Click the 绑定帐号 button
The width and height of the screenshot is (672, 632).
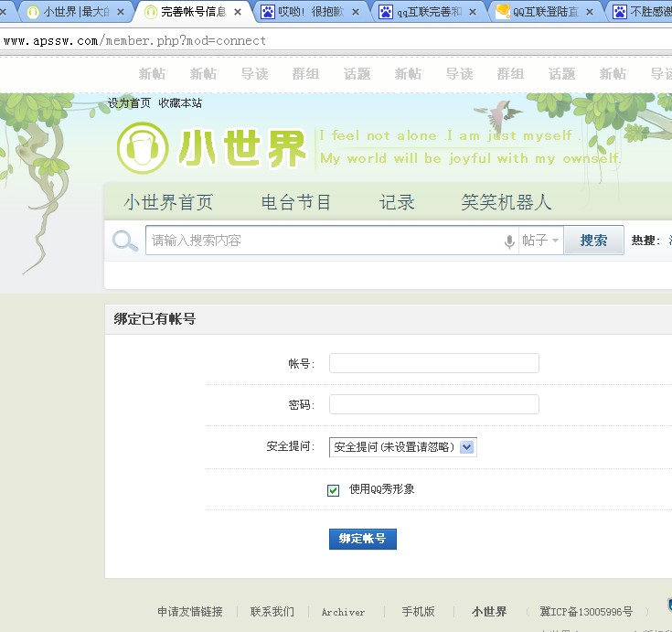tap(363, 539)
